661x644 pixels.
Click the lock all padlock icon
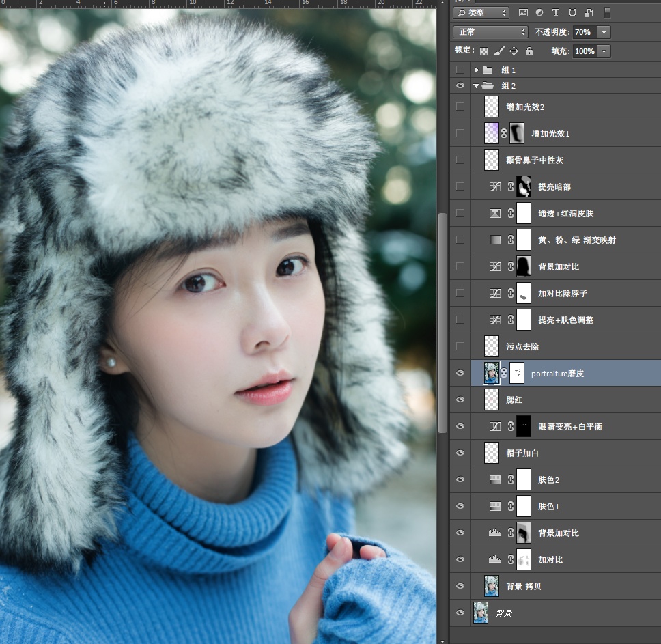click(529, 51)
